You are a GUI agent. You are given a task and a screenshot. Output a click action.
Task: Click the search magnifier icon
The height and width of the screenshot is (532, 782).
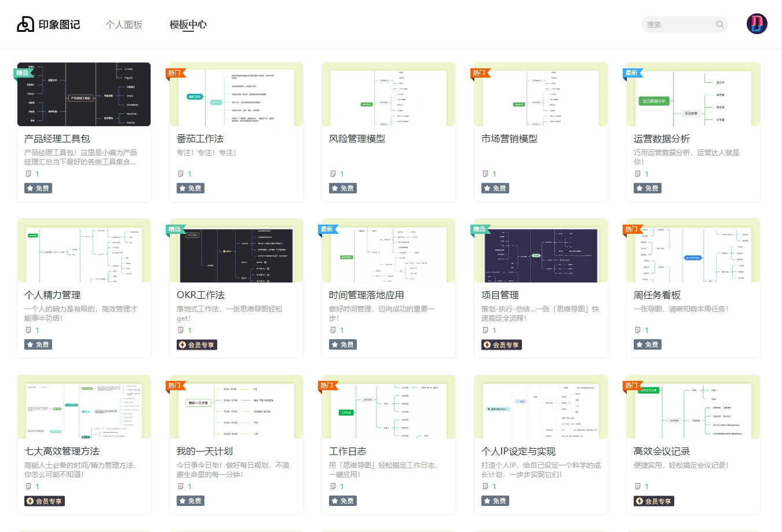tap(719, 24)
